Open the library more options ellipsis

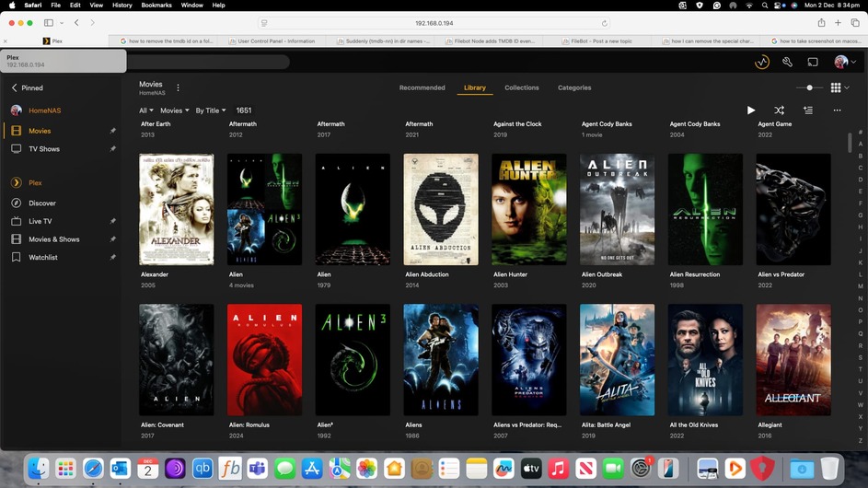[837, 110]
